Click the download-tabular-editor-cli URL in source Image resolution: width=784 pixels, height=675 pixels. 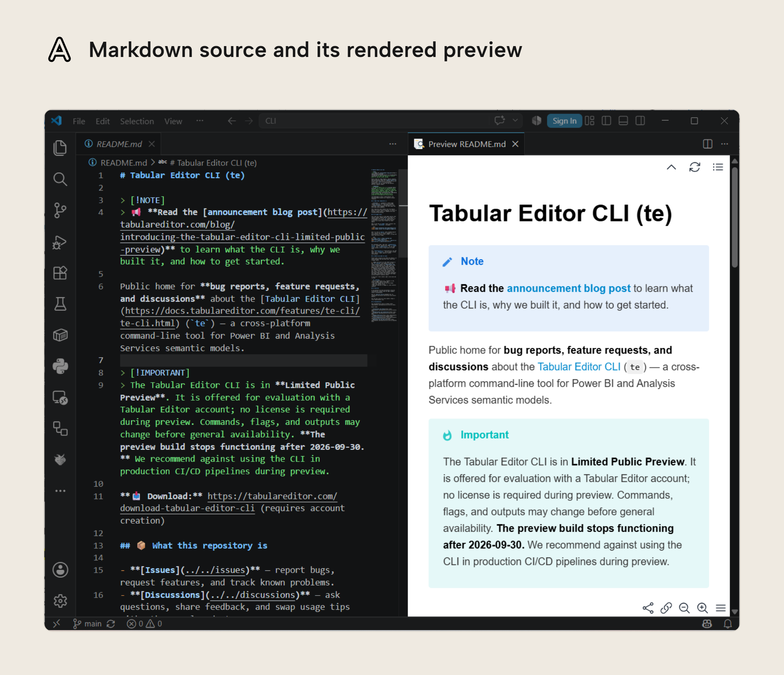point(187,508)
